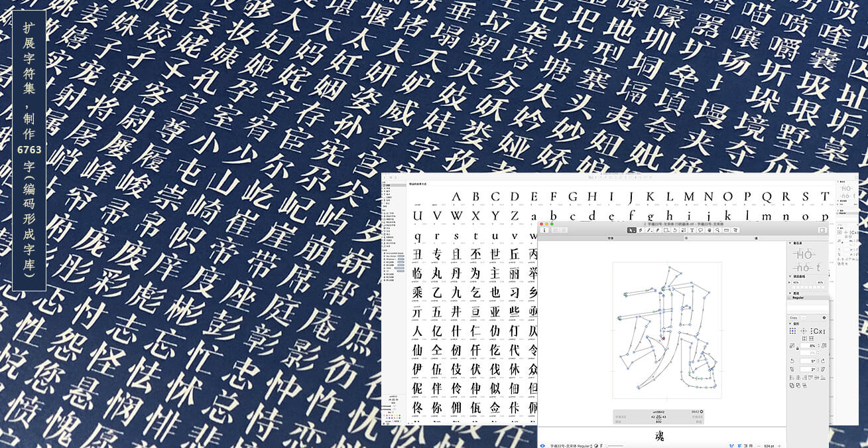Click the slant angle field showing 2°
This screenshot has width=868, height=448.
[808, 369]
